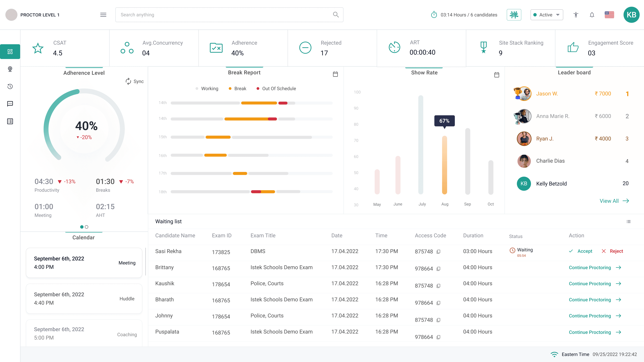The height and width of the screenshot is (362, 644).
Task: Open the zen mode icon in the header
Action: [514, 15]
